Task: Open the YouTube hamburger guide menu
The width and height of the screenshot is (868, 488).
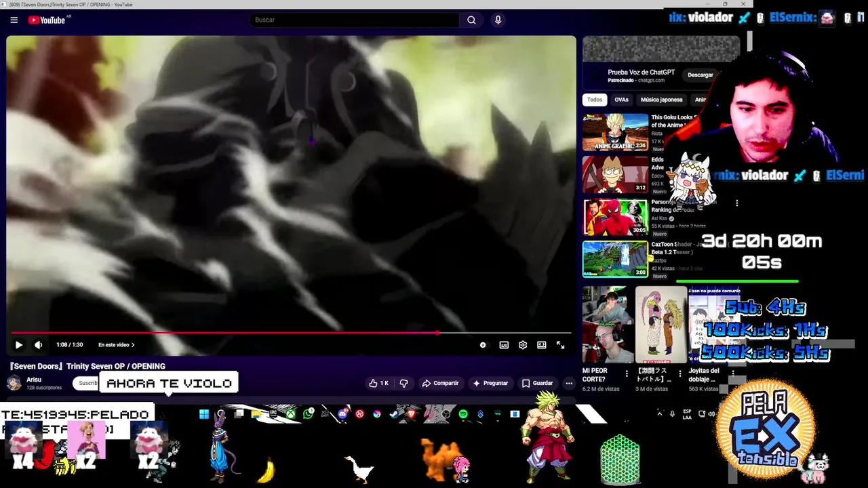Action: tap(14, 20)
